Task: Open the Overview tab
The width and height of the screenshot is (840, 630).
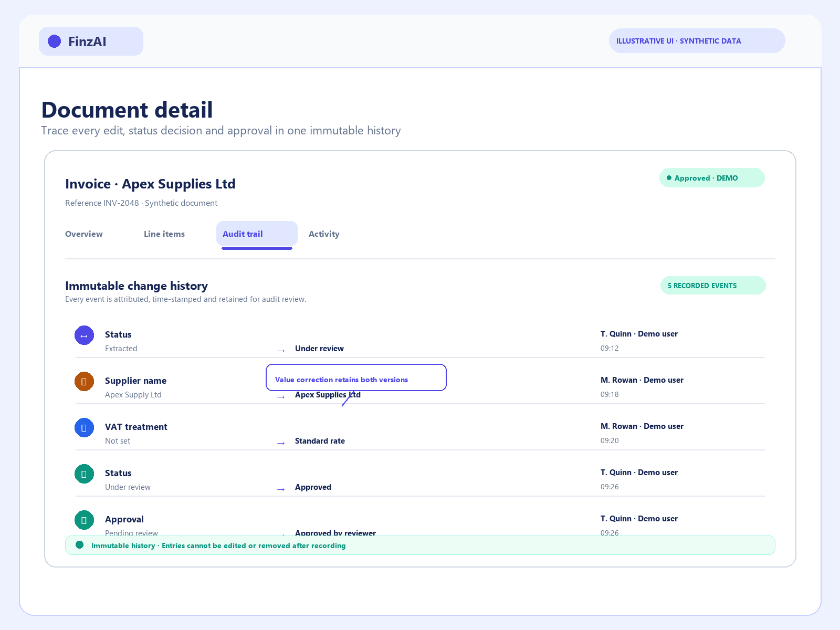Action: tap(84, 234)
